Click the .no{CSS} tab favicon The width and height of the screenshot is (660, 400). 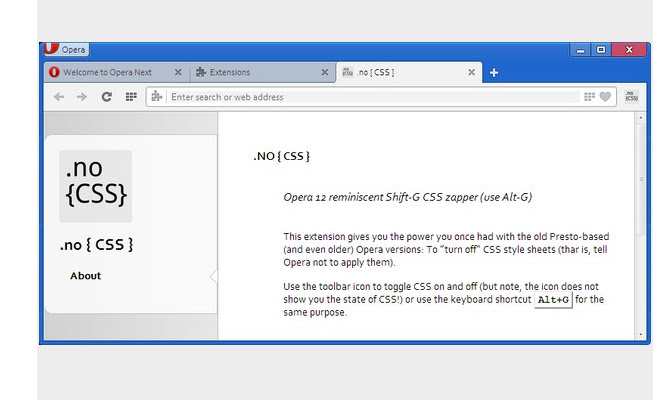[x=347, y=72]
